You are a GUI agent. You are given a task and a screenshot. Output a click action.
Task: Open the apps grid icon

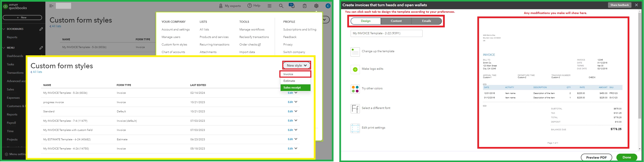coord(270,6)
